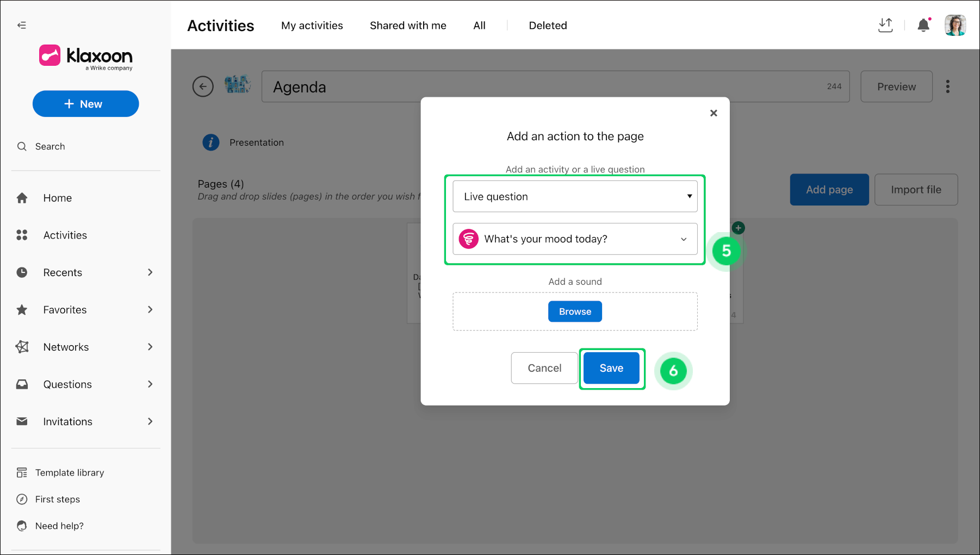Save the action on the page
The image size is (980, 555).
point(611,368)
